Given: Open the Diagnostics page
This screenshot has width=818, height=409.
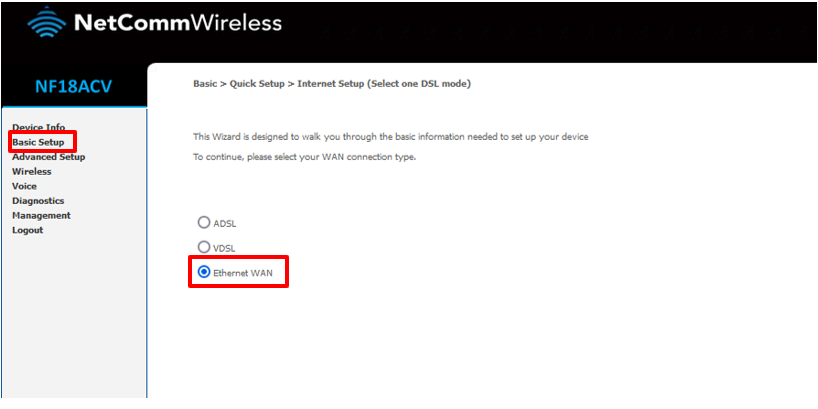Looking at the screenshot, I should coord(38,201).
